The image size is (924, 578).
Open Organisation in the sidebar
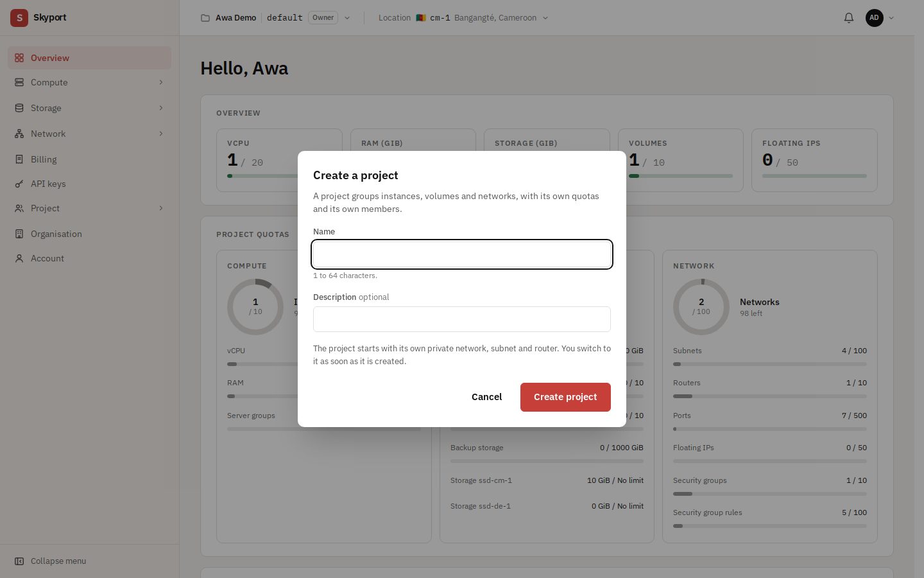pyautogui.click(x=89, y=234)
